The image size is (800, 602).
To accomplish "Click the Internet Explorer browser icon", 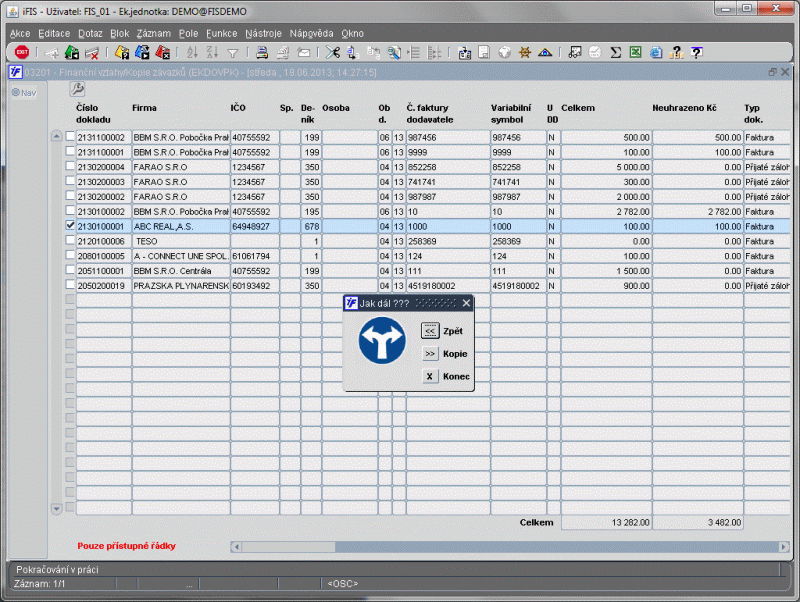I will tap(656, 52).
